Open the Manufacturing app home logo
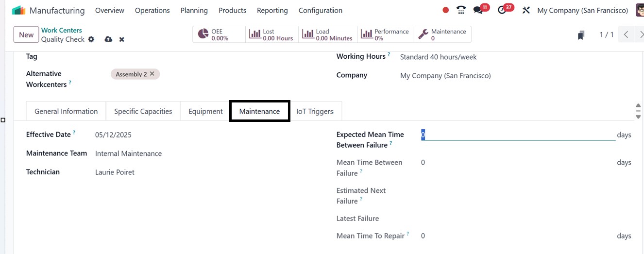Viewport: 644px width, 254px height. pyautogui.click(x=18, y=10)
